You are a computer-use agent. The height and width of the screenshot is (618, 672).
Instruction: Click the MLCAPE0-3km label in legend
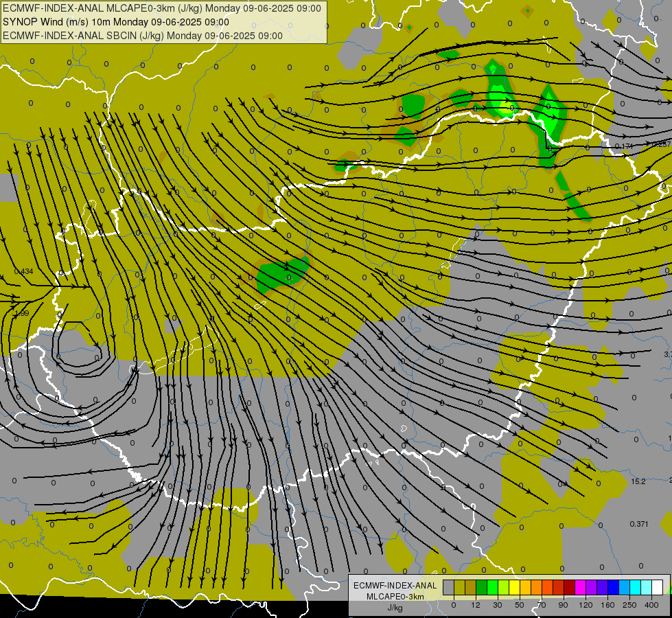[395, 597]
